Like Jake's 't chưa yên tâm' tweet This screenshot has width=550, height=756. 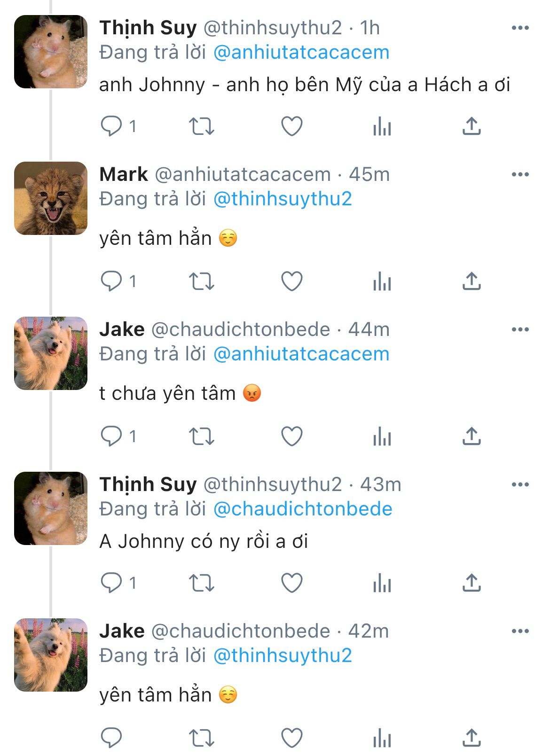tap(291, 436)
